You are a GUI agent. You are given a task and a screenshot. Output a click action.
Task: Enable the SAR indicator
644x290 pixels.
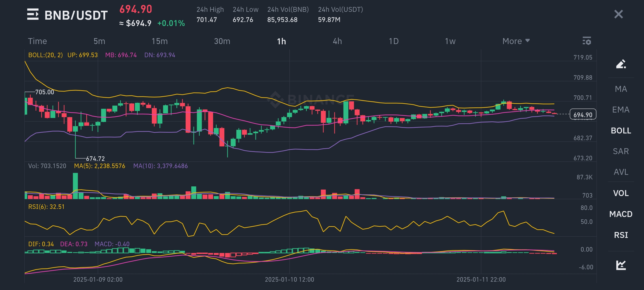point(621,151)
